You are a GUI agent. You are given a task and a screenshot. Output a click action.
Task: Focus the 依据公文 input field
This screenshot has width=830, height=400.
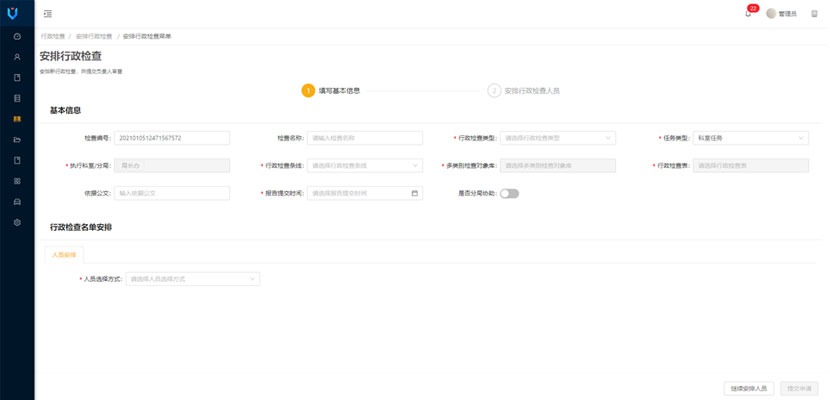click(x=172, y=193)
